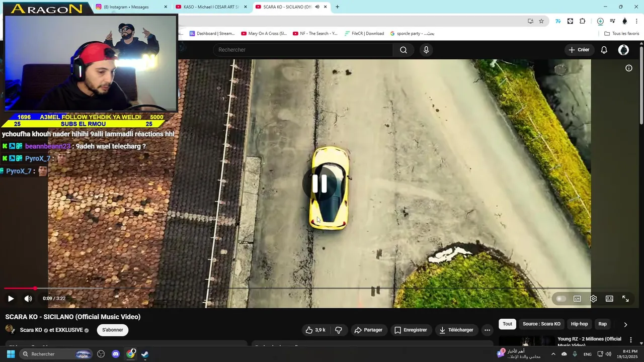Select the Rap filter chip

[x=602, y=324]
